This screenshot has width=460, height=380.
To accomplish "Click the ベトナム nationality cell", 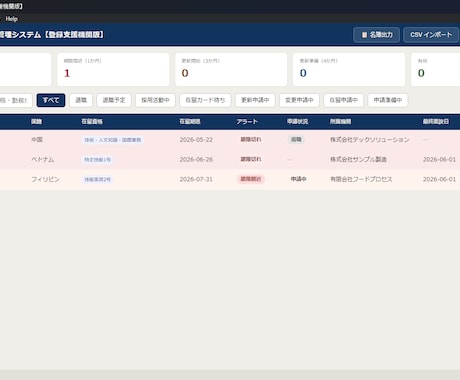I will [43, 159].
